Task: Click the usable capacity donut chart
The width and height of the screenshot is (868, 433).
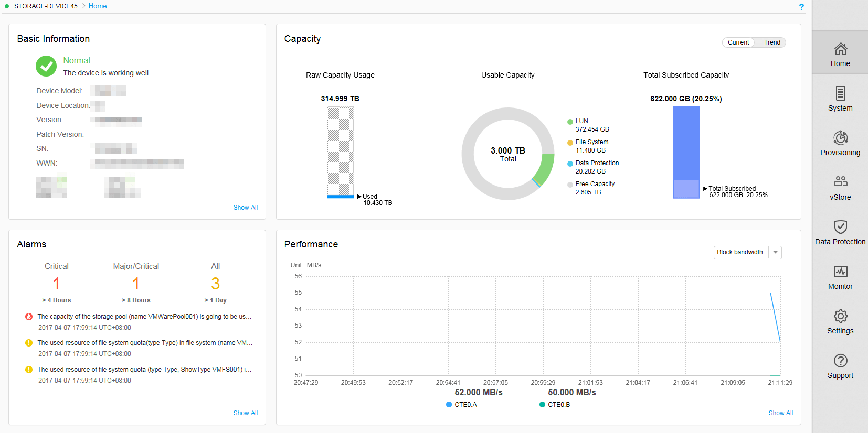Action: [x=508, y=154]
